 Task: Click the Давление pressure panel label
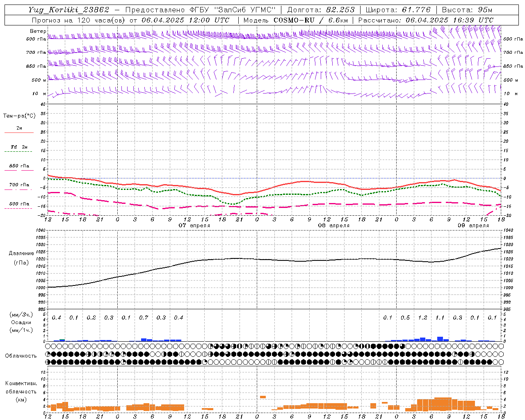pos(21,253)
